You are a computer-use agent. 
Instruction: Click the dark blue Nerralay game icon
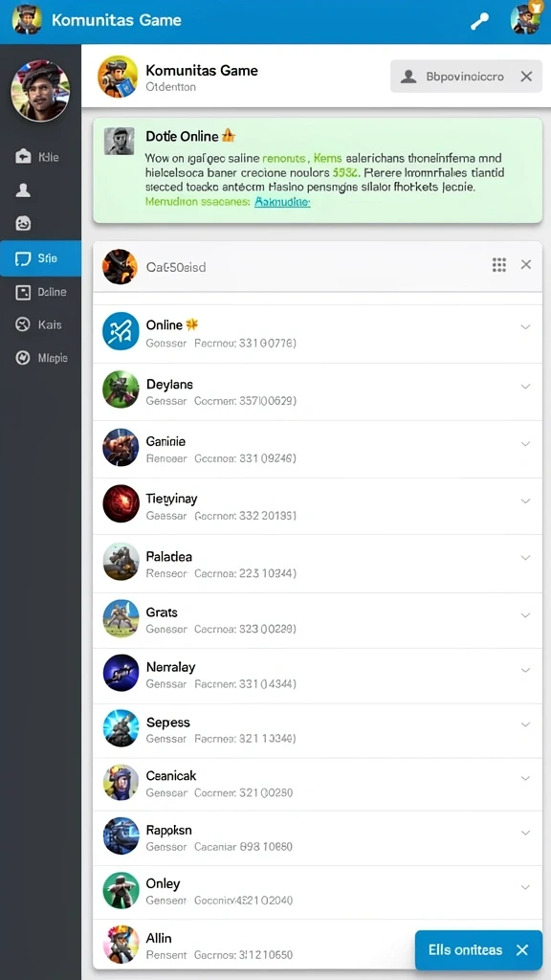click(121, 673)
